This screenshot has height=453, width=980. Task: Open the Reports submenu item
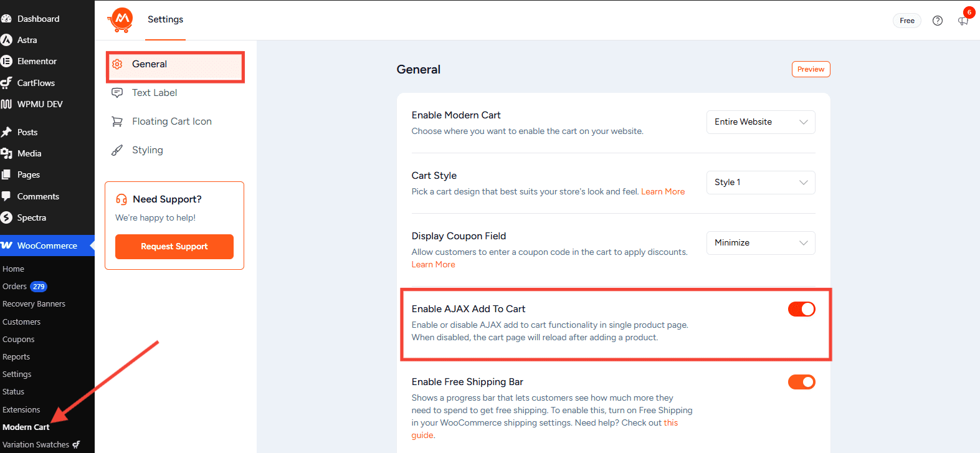16,357
